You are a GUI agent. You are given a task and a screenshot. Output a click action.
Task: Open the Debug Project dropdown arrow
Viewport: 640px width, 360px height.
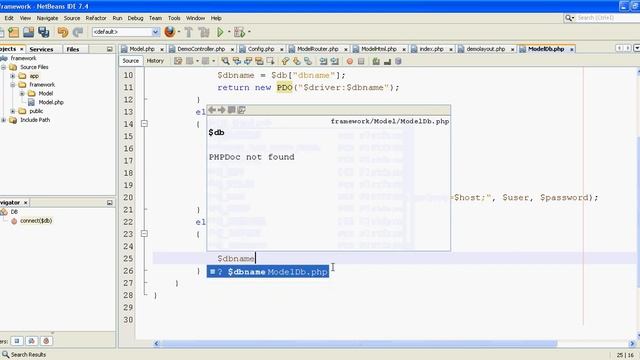(249, 32)
